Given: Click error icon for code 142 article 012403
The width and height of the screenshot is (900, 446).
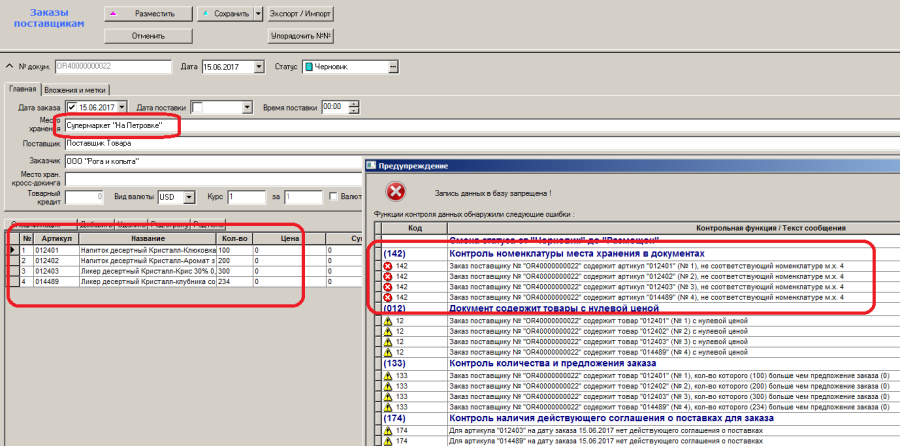Looking at the screenshot, I should (x=387, y=286).
